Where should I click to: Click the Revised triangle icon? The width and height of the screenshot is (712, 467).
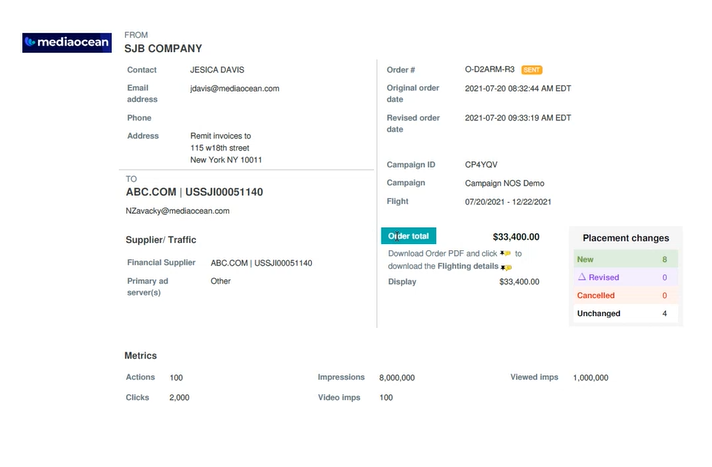pyautogui.click(x=581, y=277)
